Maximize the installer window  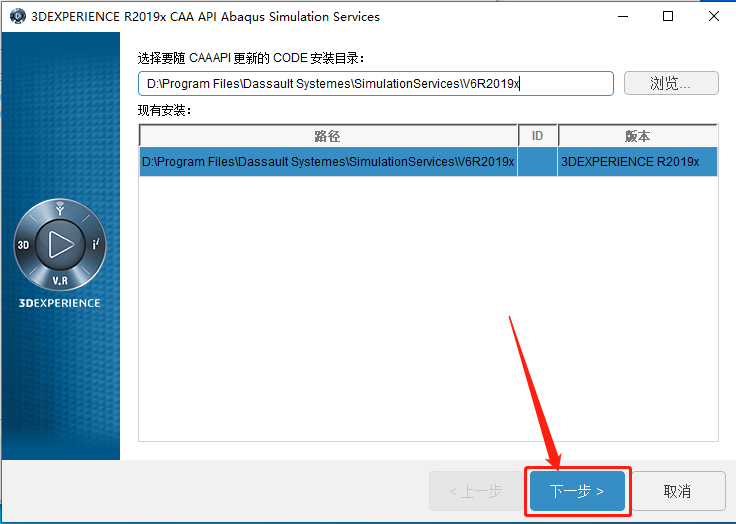pos(668,16)
